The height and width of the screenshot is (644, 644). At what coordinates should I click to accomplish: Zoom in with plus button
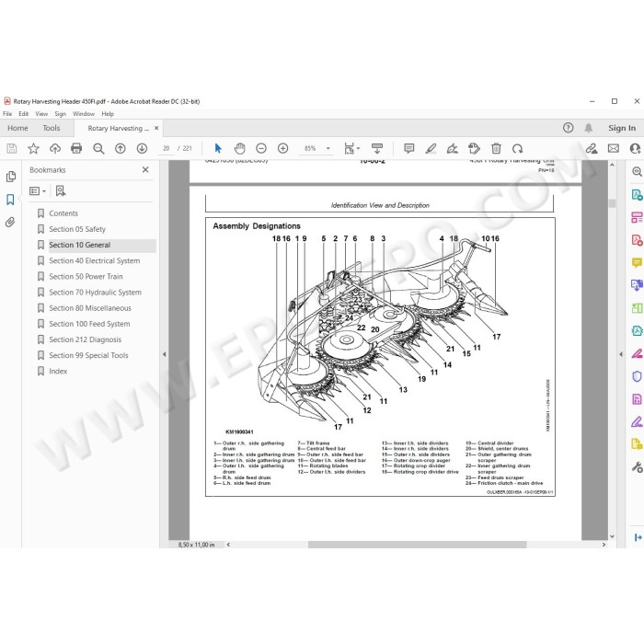click(283, 148)
